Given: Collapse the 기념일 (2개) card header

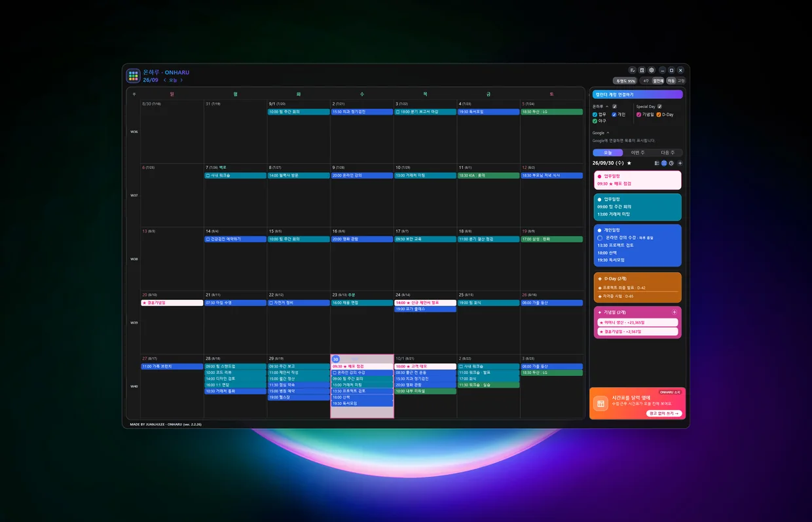Looking at the screenshot, I should (x=633, y=312).
